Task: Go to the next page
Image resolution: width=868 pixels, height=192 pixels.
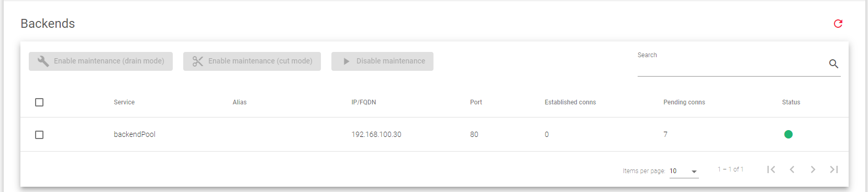Action: pos(813,169)
